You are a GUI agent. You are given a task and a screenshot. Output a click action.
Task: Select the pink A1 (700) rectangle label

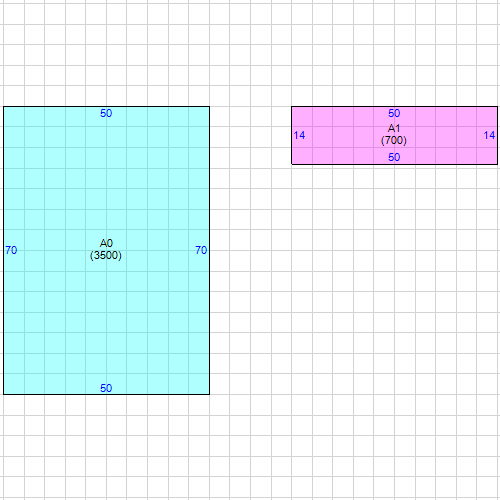click(394, 134)
